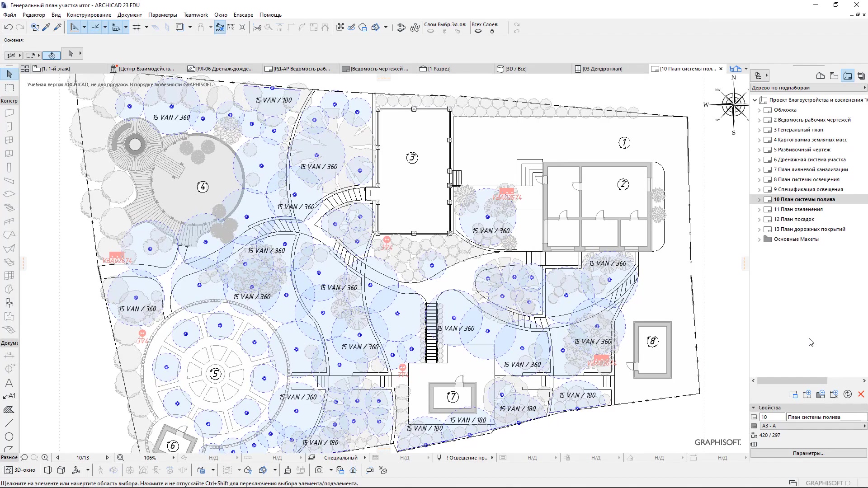Toggle visibility of layer 10 План системы полива
This screenshot has width=868, height=488.
tap(769, 199)
